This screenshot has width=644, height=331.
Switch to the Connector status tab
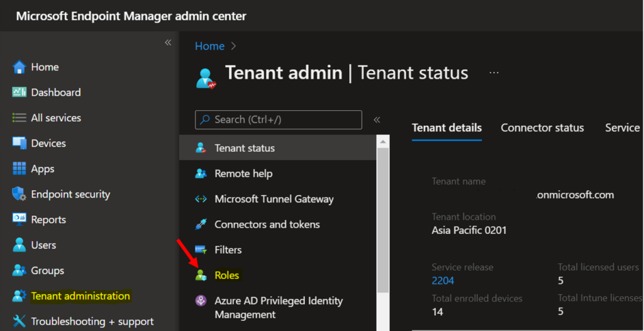pos(542,128)
